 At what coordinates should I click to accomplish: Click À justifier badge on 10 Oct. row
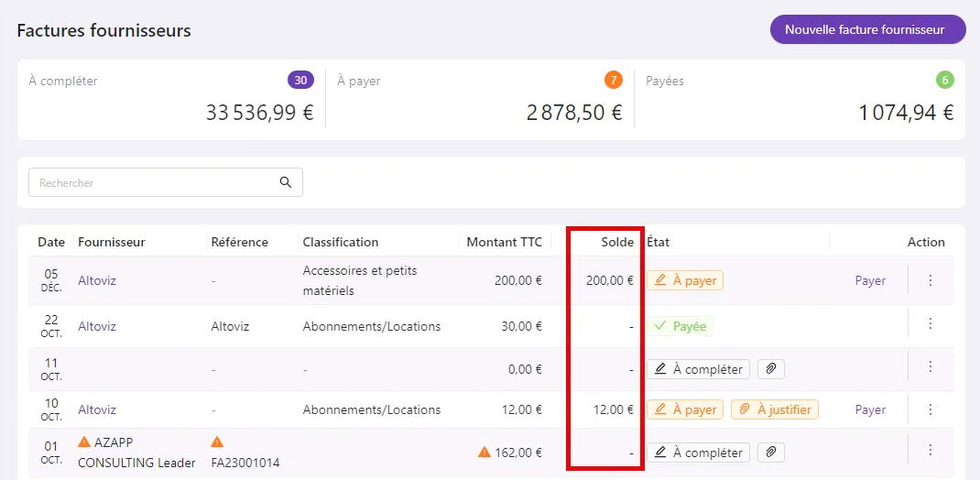point(775,410)
